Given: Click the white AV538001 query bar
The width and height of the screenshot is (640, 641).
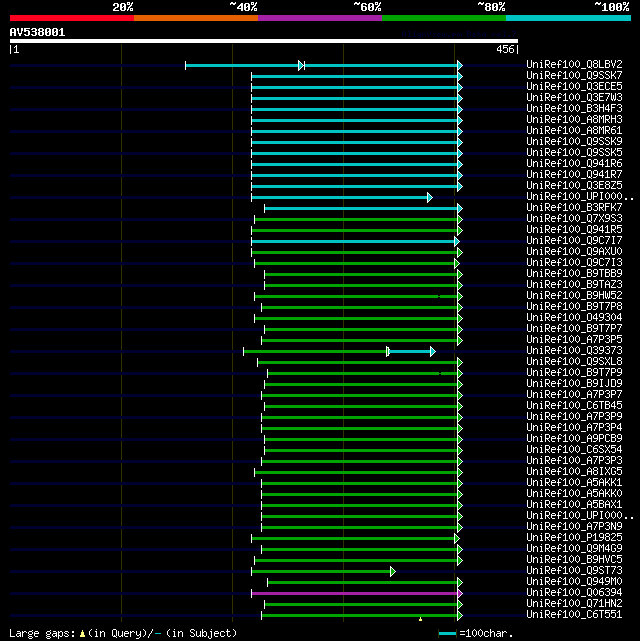Looking at the screenshot, I should [x=264, y=41].
